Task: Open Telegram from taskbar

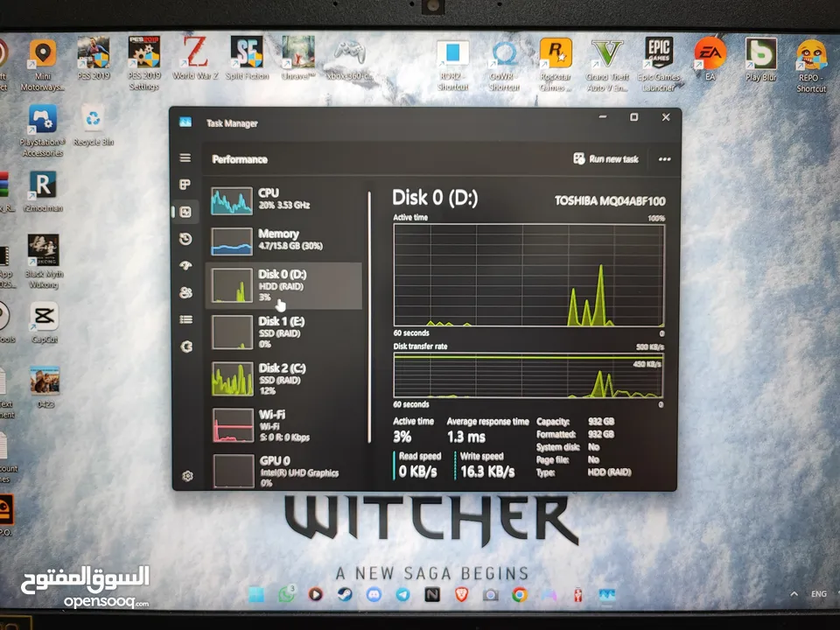Action: (x=402, y=595)
